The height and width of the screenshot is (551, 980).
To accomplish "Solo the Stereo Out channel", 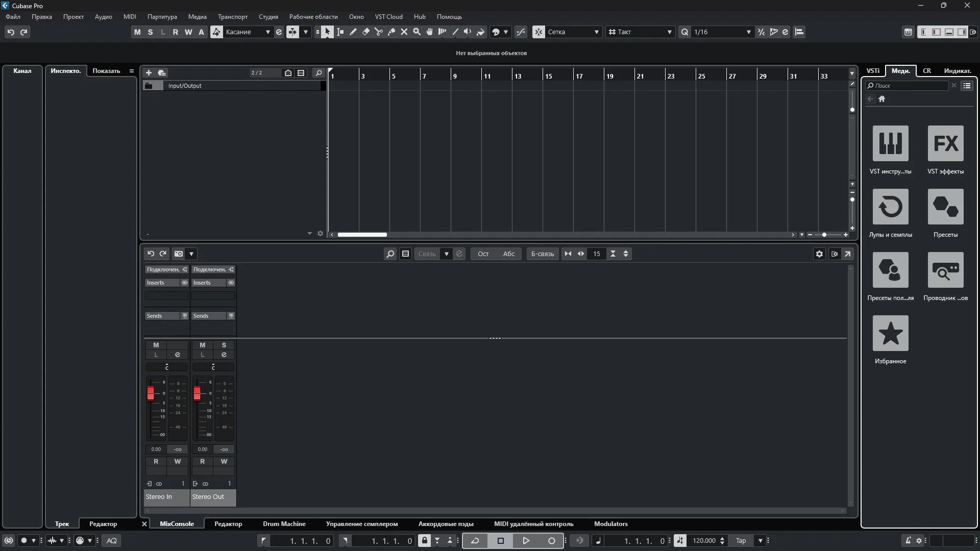I will point(224,345).
